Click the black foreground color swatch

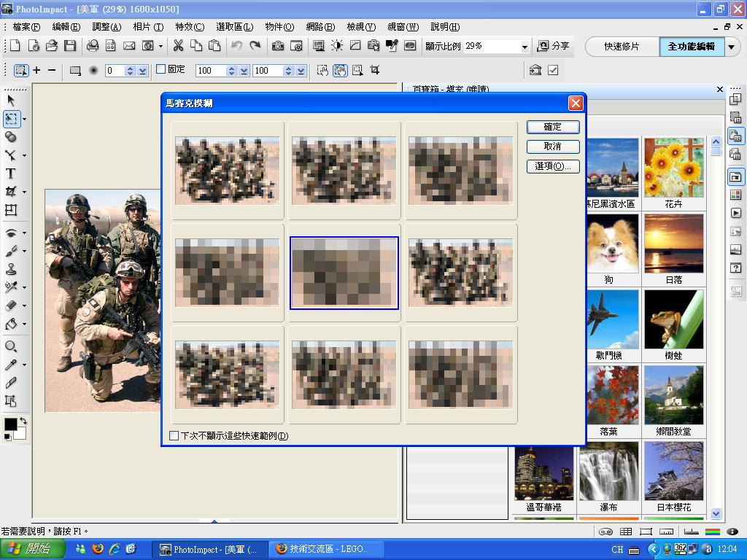click(x=11, y=424)
